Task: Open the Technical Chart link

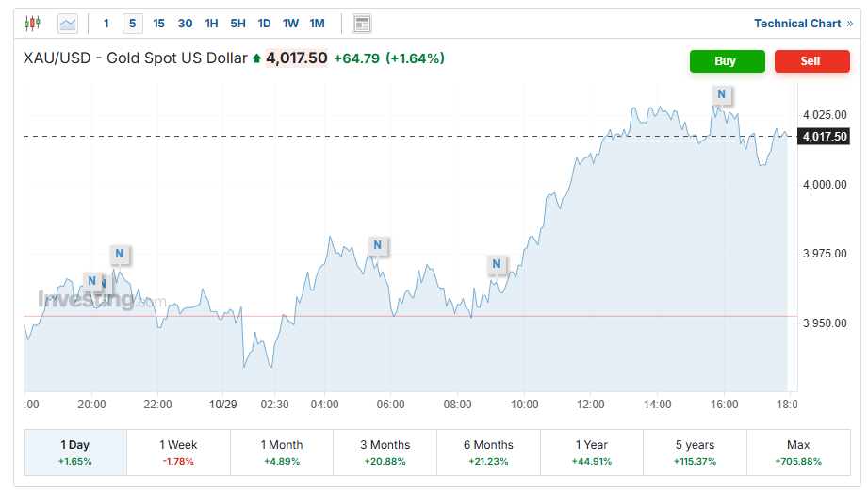Action: [x=802, y=24]
